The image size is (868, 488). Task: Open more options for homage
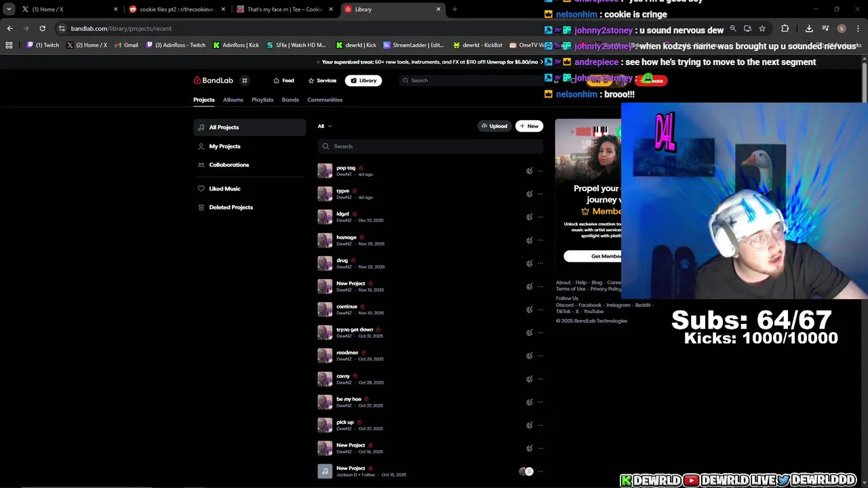coord(540,240)
